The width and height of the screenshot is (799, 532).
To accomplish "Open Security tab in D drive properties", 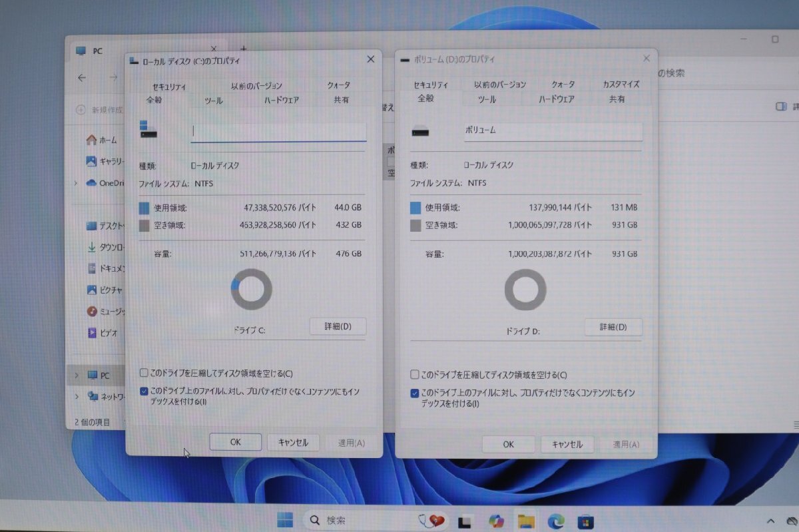I will click(431, 85).
